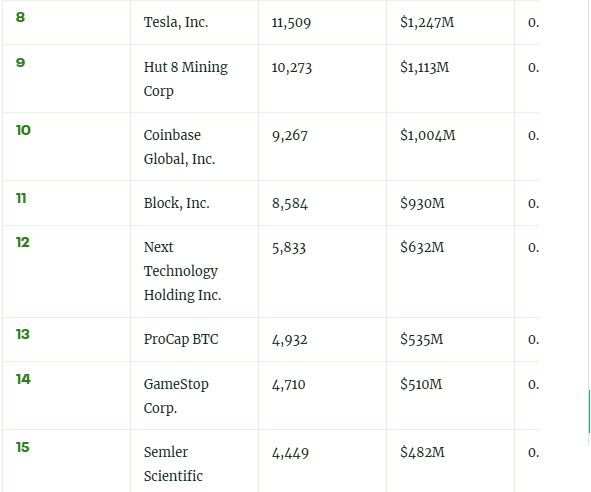Select the ProCap BTC row name
Screen dimensions: 591x492
181,339
